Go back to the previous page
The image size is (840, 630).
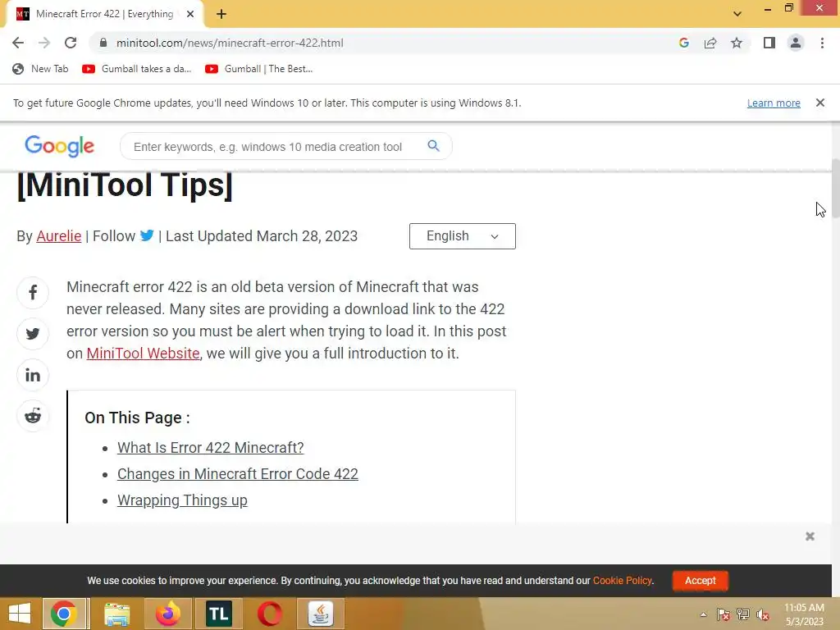(x=18, y=43)
